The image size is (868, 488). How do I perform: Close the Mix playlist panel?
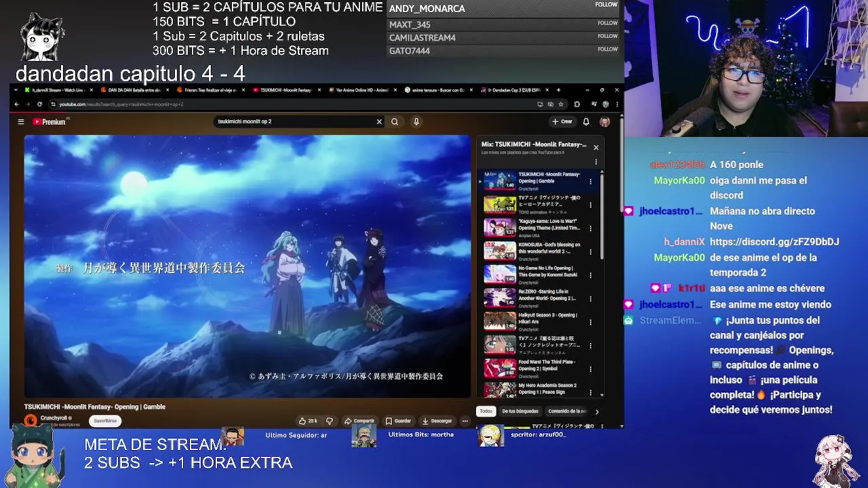[596, 147]
